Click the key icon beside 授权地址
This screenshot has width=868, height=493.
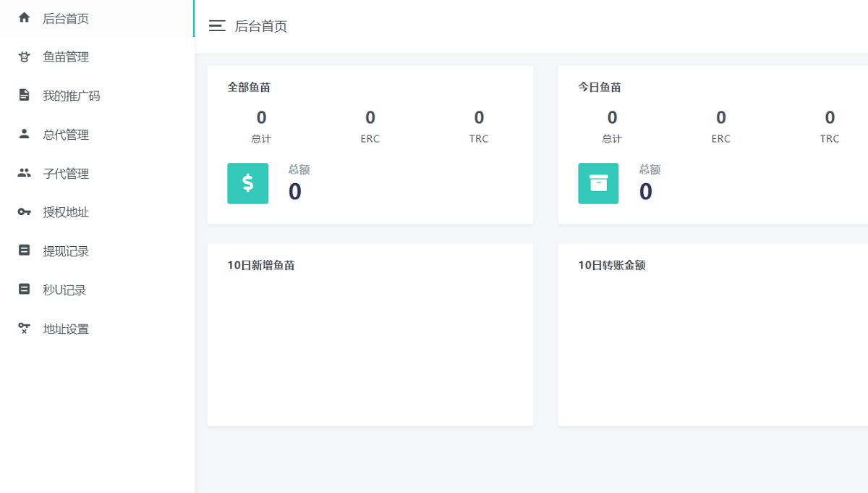25,212
